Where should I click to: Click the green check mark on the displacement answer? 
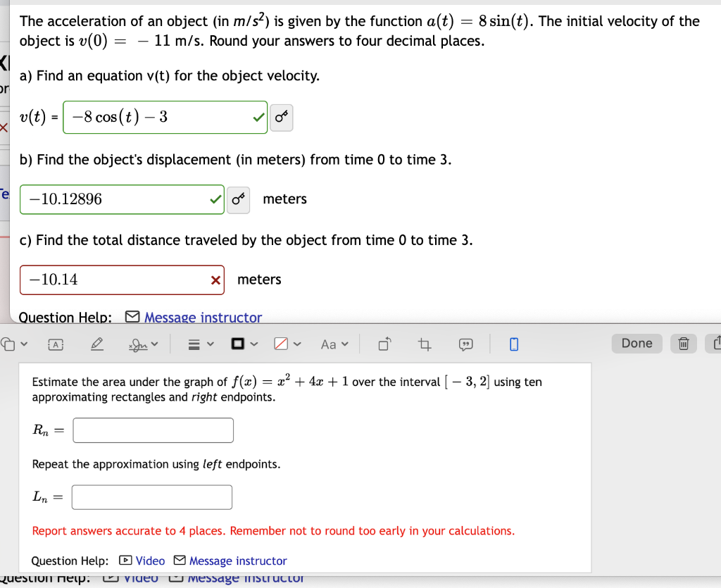pos(215,199)
